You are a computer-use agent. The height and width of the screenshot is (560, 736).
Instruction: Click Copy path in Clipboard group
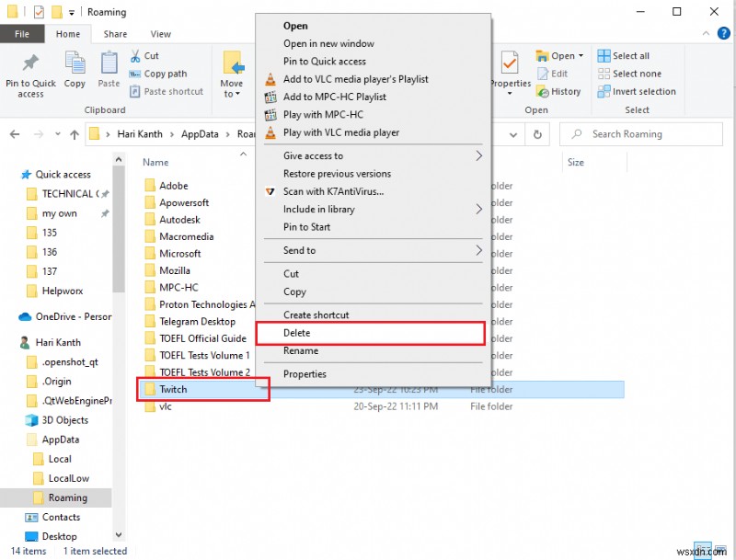165,74
